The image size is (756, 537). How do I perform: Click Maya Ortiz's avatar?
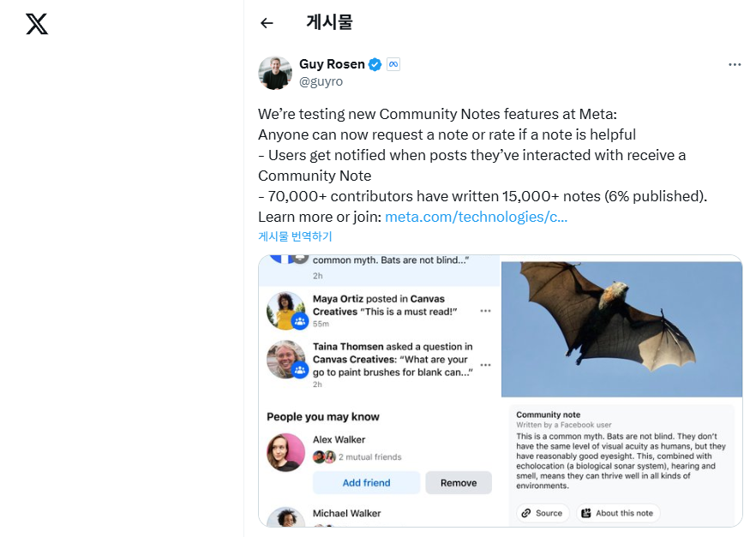(286, 311)
